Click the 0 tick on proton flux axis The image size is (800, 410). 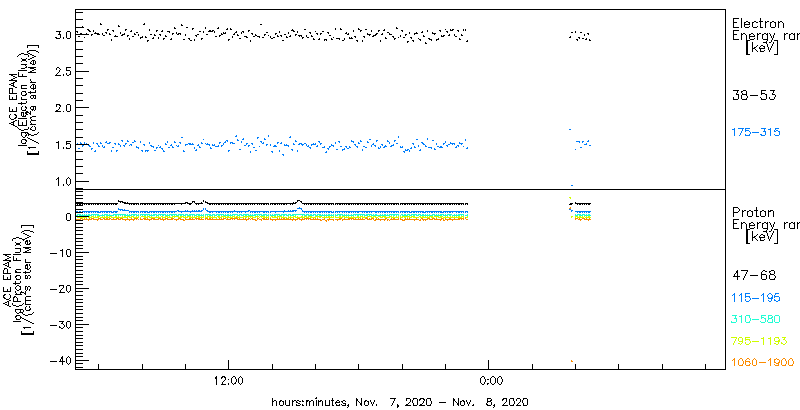coord(69,217)
